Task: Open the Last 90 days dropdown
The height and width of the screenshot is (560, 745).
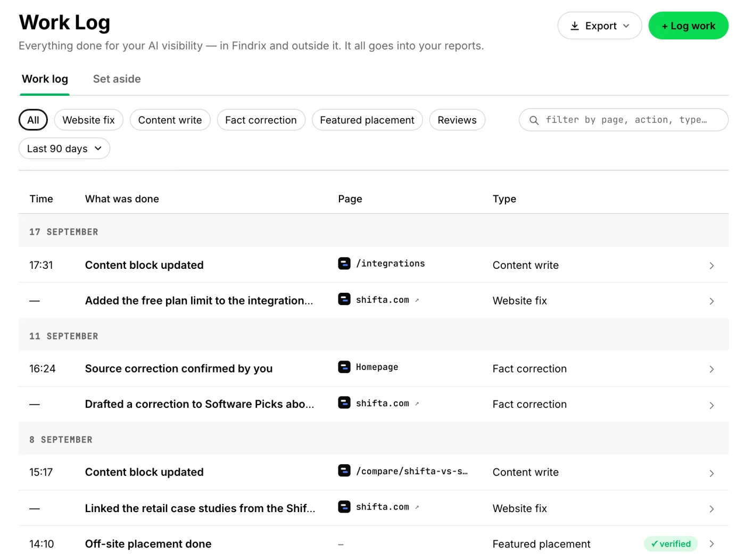Action: tap(64, 149)
